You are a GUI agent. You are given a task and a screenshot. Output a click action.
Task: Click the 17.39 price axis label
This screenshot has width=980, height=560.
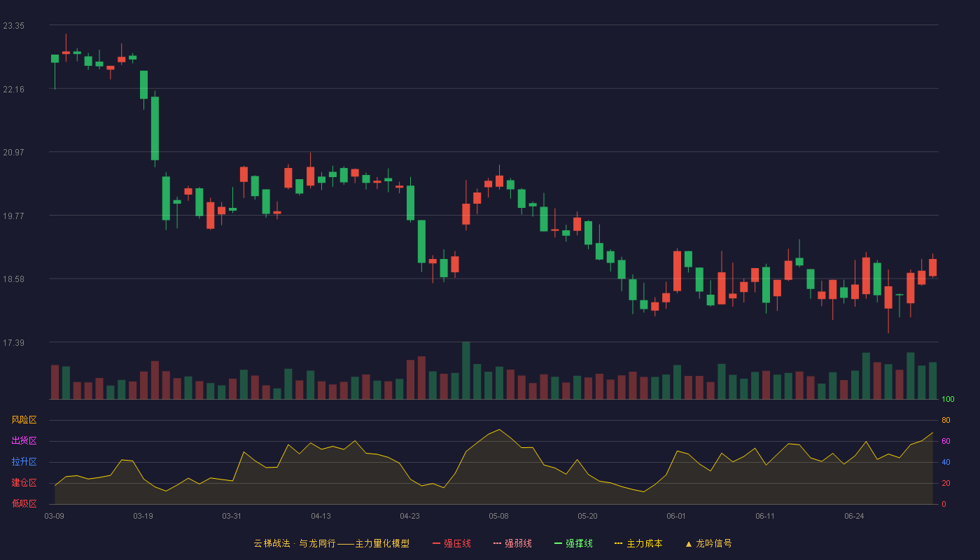click(x=13, y=343)
